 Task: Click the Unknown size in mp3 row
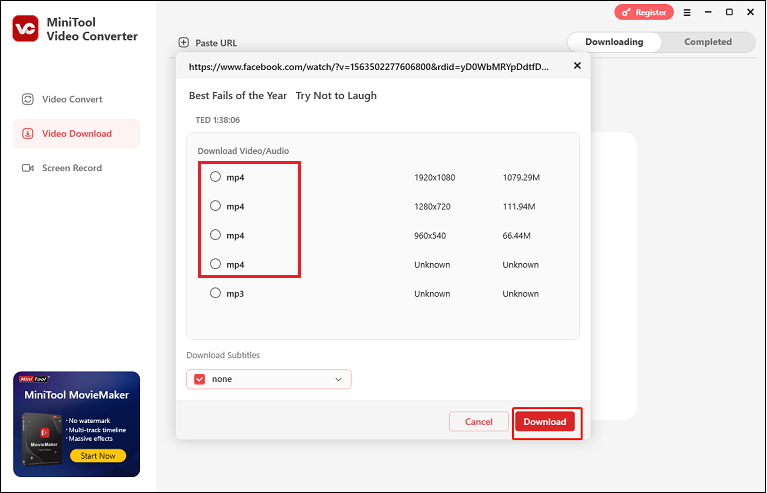520,294
